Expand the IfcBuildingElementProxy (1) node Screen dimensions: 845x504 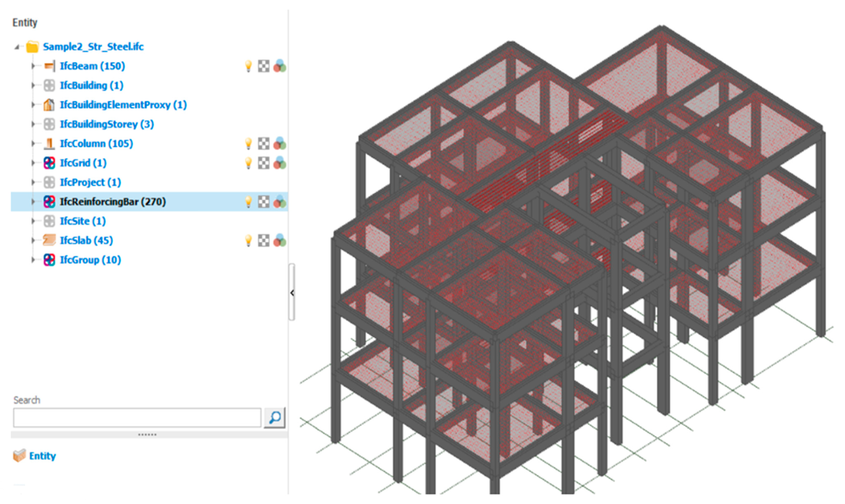[x=33, y=105]
